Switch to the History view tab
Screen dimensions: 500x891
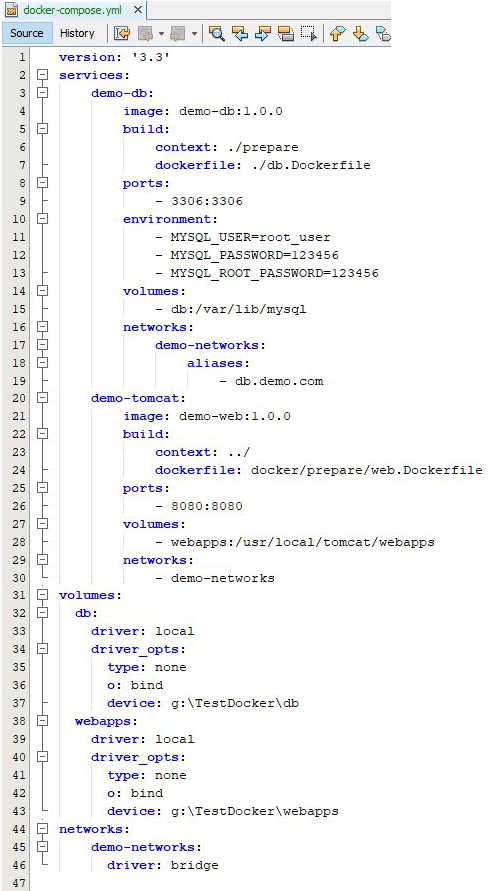click(x=77, y=33)
